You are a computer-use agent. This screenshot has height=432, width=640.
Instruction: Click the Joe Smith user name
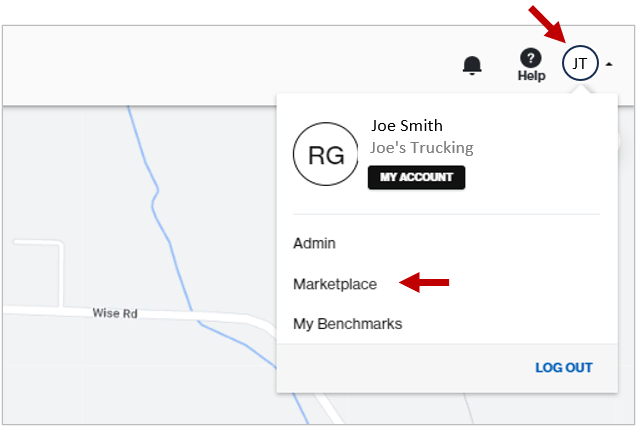coord(407,126)
